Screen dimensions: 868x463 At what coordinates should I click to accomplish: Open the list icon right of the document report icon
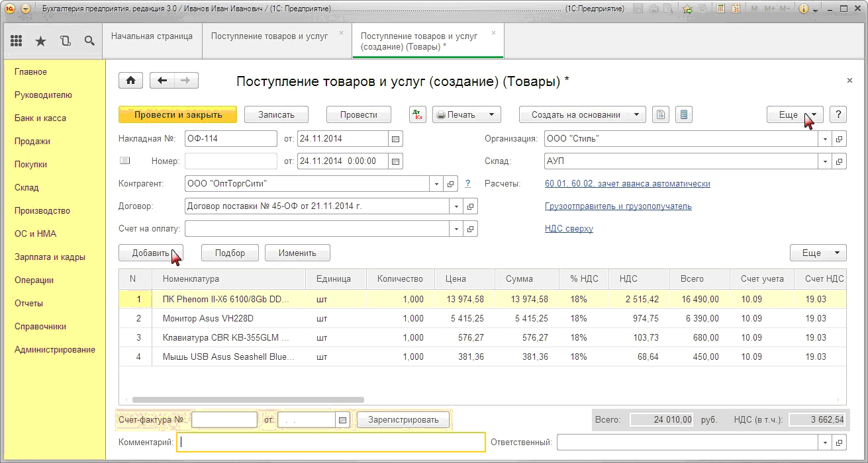[685, 114]
